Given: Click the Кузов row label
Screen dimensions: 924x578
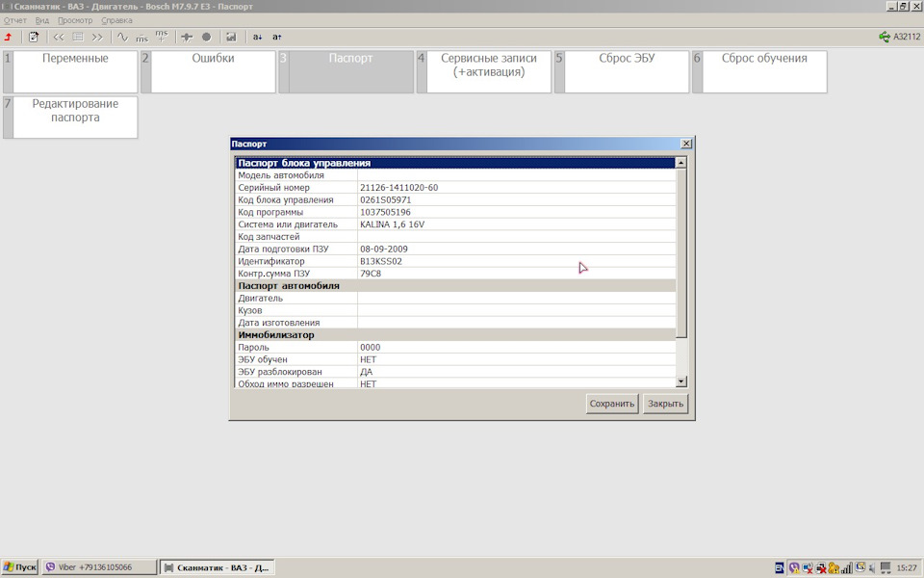Looking at the screenshot, I should (250, 310).
